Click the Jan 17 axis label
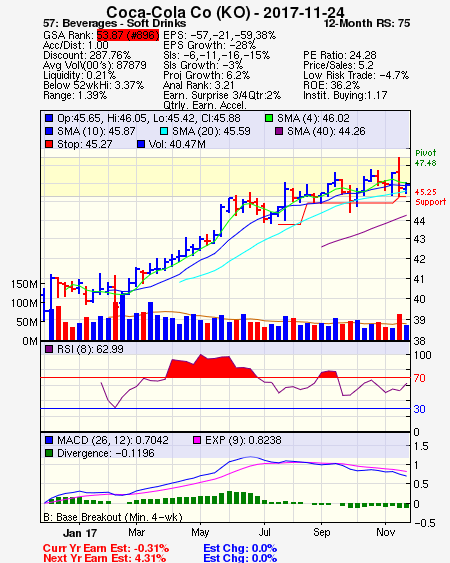This screenshot has height=563, width=450. [80, 533]
